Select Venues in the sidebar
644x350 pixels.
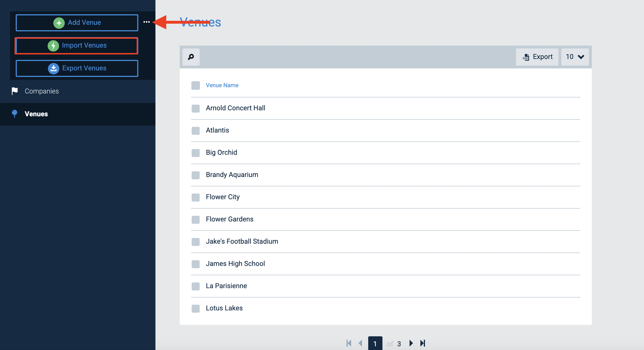pyautogui.click(x=78, y=114)
